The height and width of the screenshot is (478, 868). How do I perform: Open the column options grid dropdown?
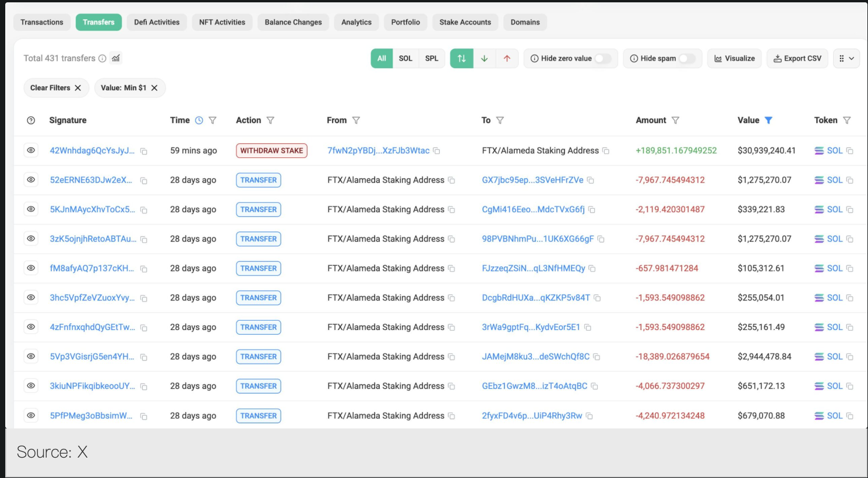pyautogui.click(x=846, y=58)
